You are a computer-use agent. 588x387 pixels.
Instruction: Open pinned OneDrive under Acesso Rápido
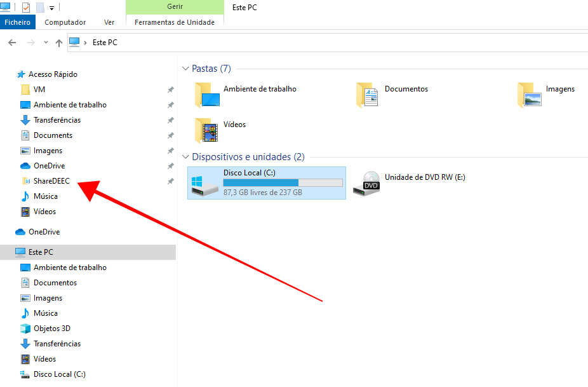coord(49,166)
